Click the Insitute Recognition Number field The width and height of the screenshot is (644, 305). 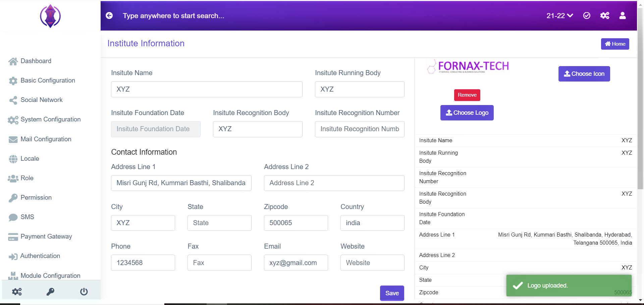tap(360, 129)
